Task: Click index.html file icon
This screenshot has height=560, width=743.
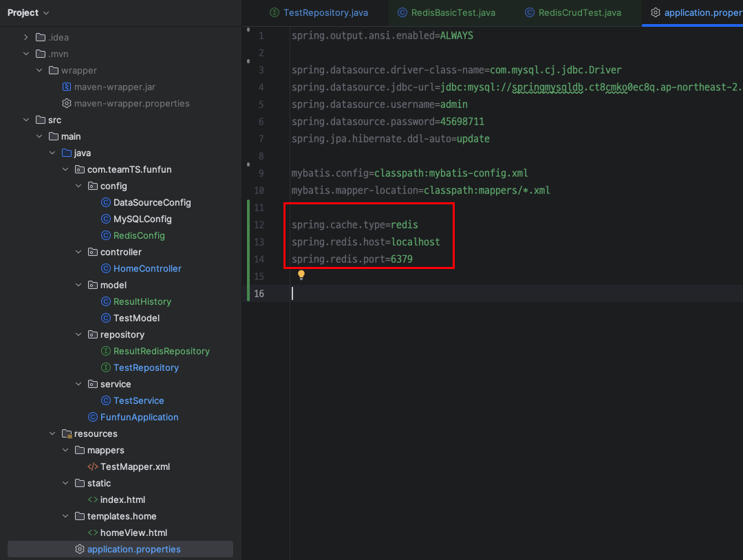Action: [x=93, y=500]
